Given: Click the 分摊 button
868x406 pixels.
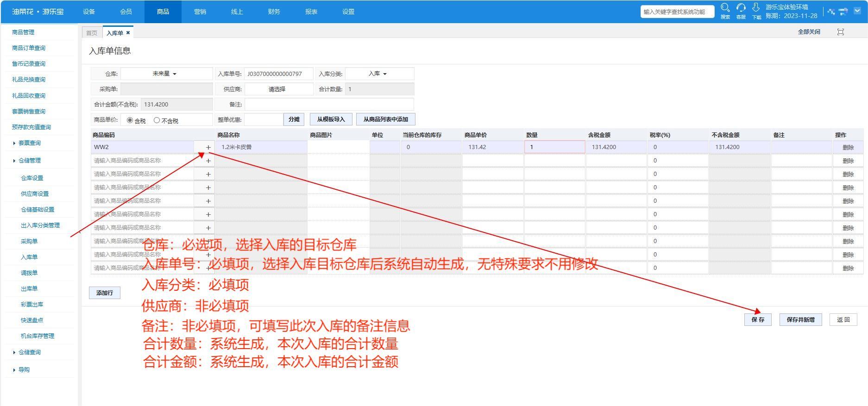Looking at the screenshot, I should click(294, 119).
